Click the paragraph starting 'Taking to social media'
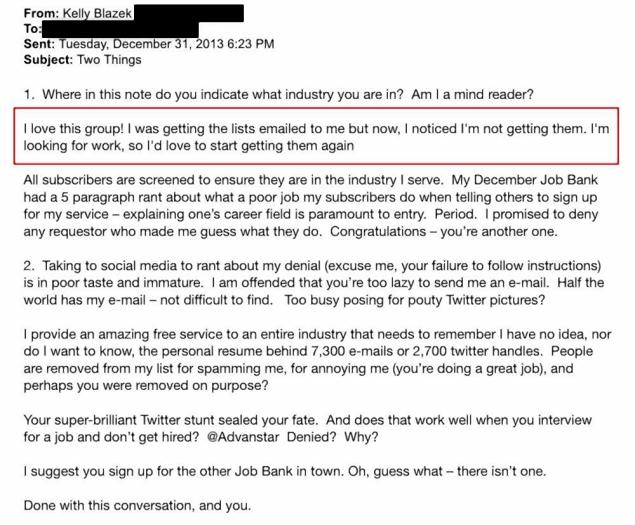This screenshot has height=525, width=635. 314,283
